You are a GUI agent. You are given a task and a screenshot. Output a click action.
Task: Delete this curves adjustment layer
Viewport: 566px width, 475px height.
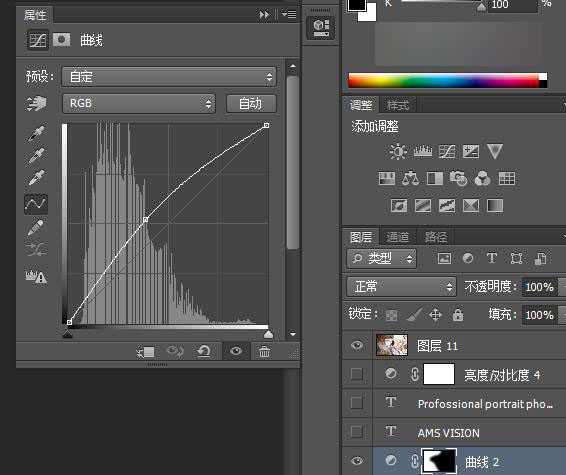264,351
